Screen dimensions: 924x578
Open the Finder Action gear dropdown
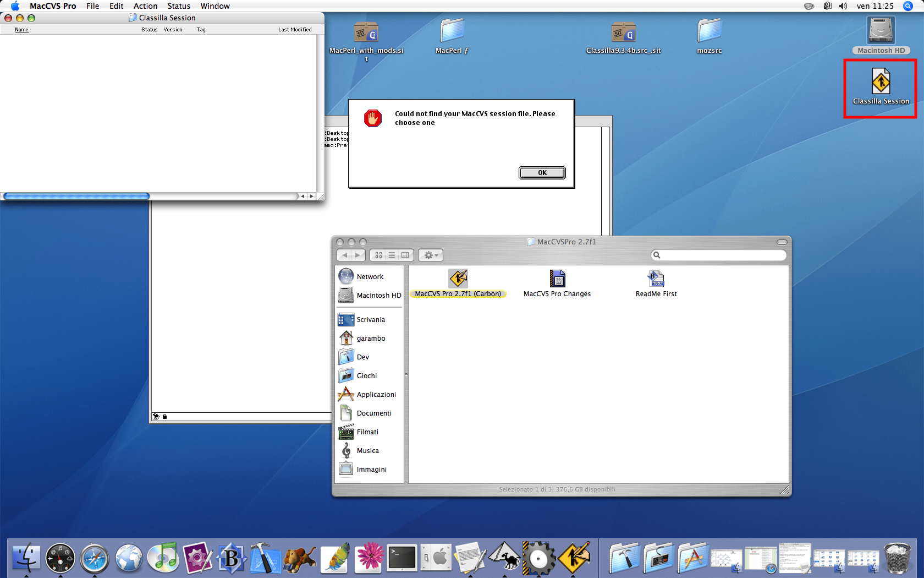click(x=431, y=255)
